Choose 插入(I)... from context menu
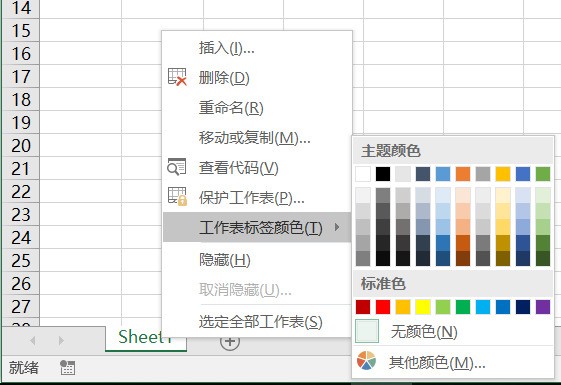Image resolution: width=561 pixels, height=385 pixels. point(257,48)
